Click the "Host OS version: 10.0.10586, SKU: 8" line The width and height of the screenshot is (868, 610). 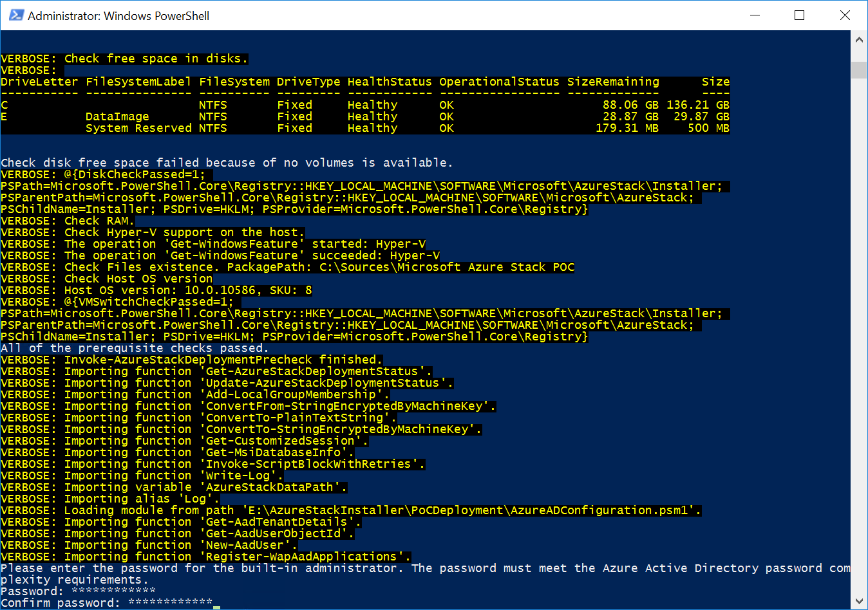(x=156, y=290)
